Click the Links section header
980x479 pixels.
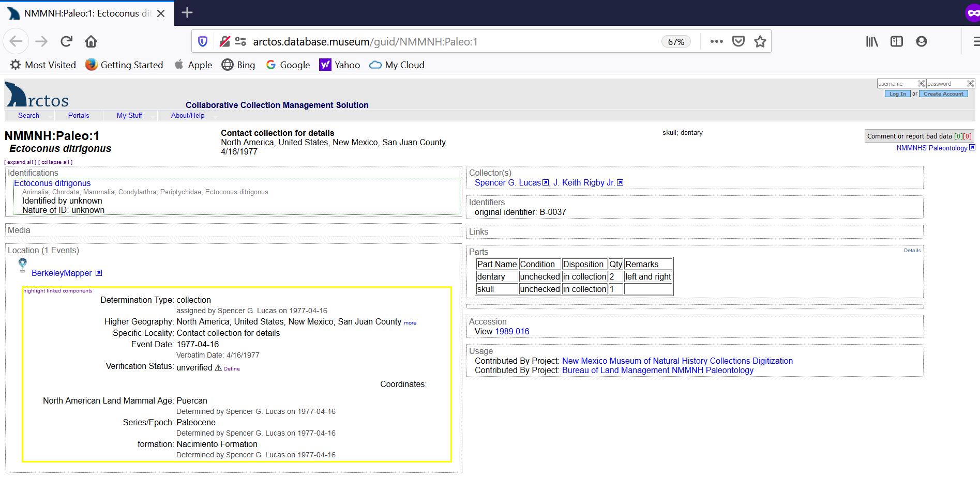[478, 231]
